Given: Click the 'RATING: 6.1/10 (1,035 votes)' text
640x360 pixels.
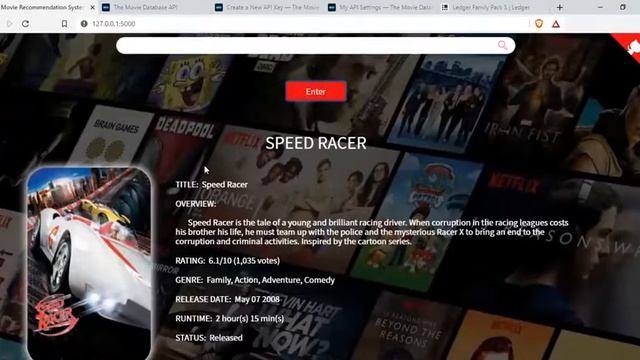Looking at the screenshot, I should 228,261.
